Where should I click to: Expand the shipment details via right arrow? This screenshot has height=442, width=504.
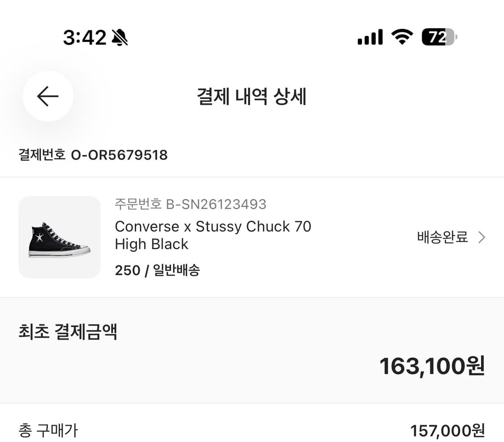point(482,237)
